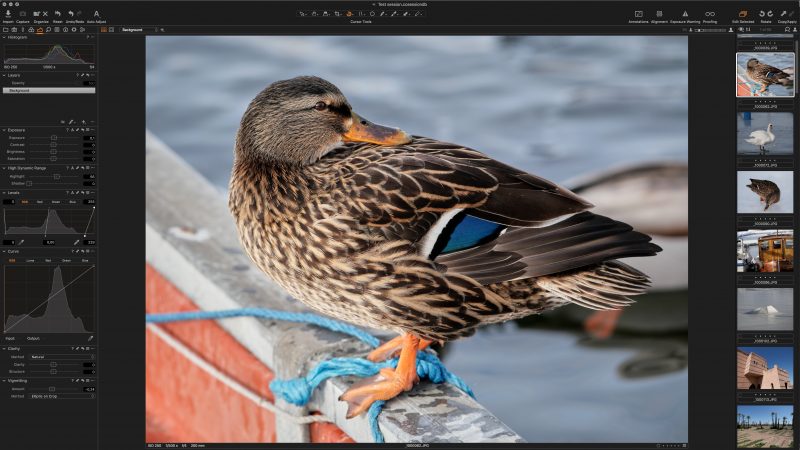This screenshot has width=800, height=450.
Task: Select the Annotation pencil cursor tool
Action: [x=418, y=14]
